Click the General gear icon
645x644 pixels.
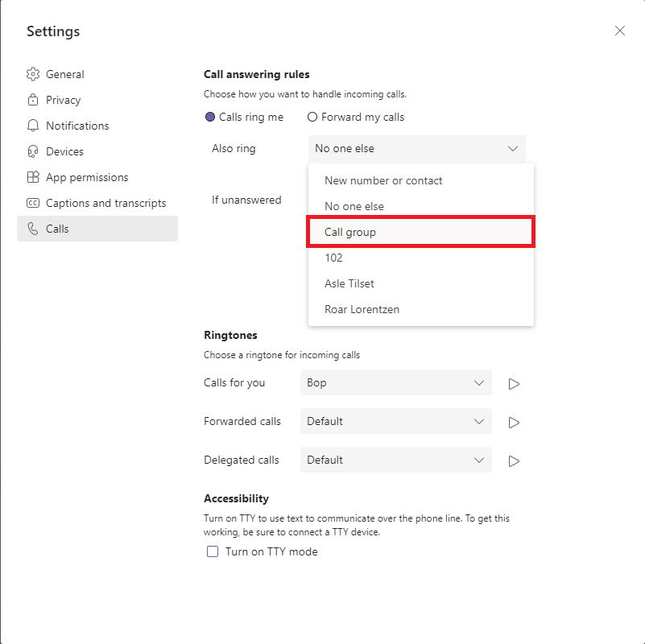click(33, 74)
